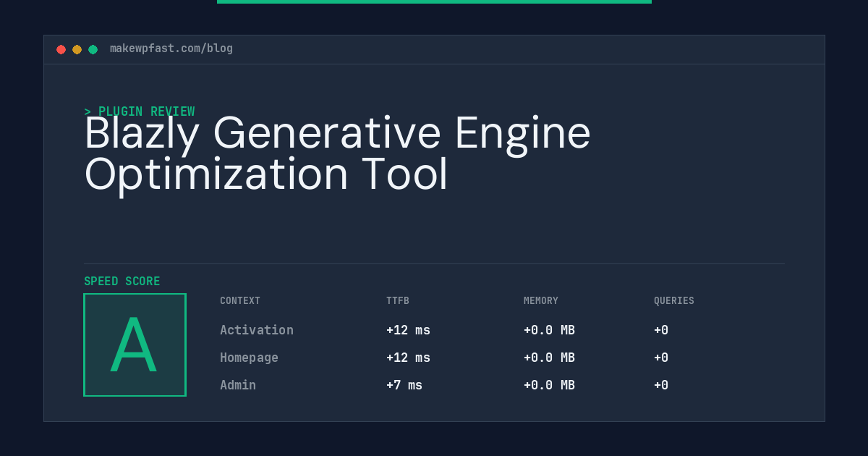Click the Activation queries value +0
The height and width of the screenshot is (456, 868).
661,330
